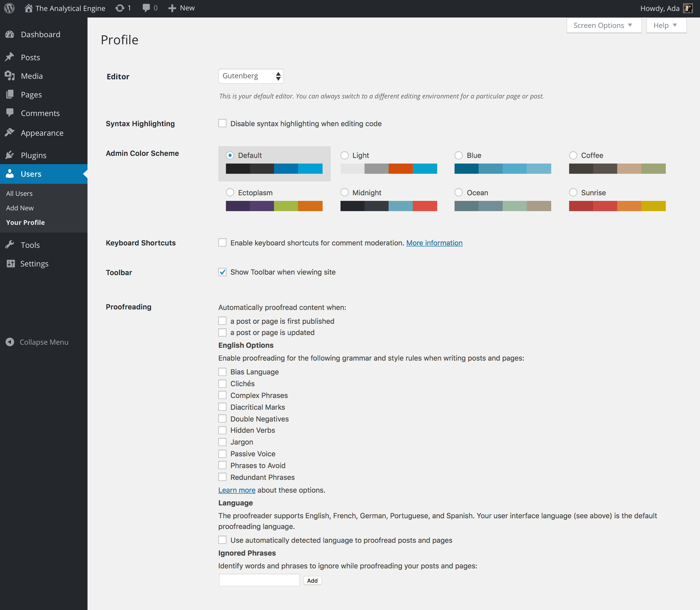View pending comments via speech bubble icon
Image resolution: width=700 pixels, height=610 pixels.
(146, 8)
